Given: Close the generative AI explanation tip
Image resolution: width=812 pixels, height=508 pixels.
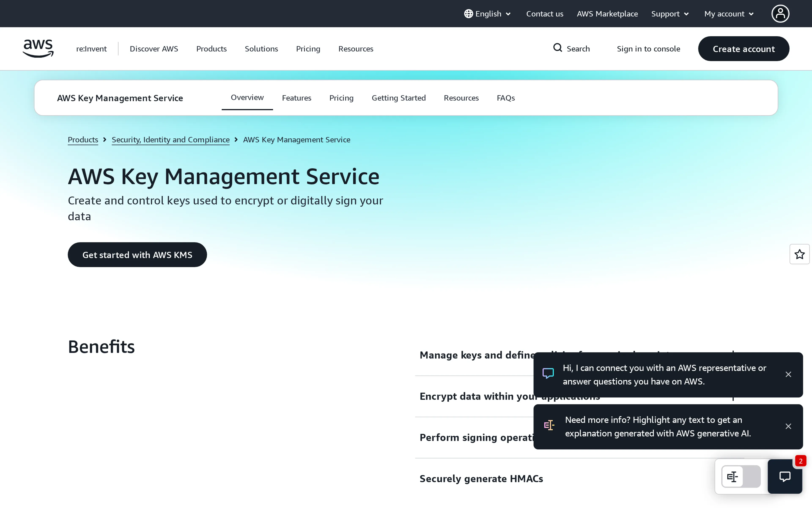Looking at the screenshot, I should (788, 426).
